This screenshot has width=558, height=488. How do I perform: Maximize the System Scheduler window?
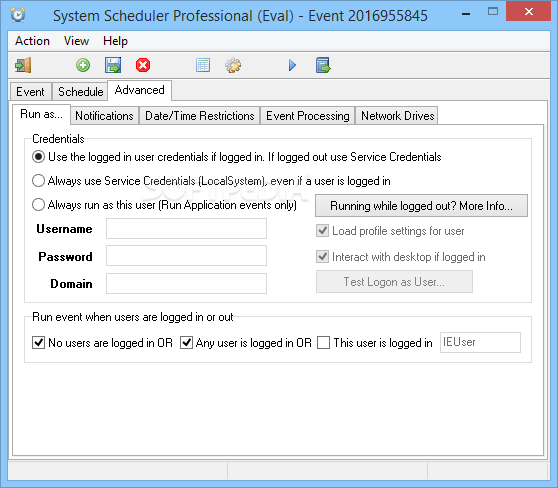pyautogui.click(x=493, y=11)
